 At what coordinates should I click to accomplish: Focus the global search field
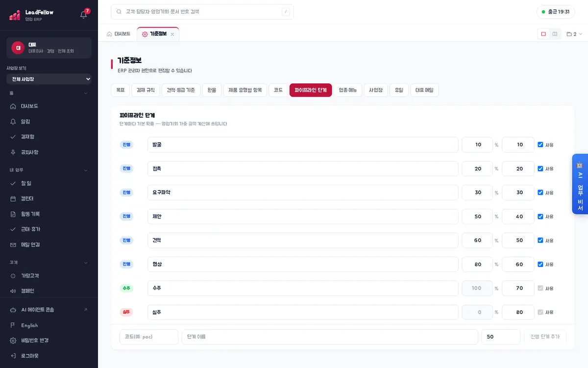(x=202, y=12)
